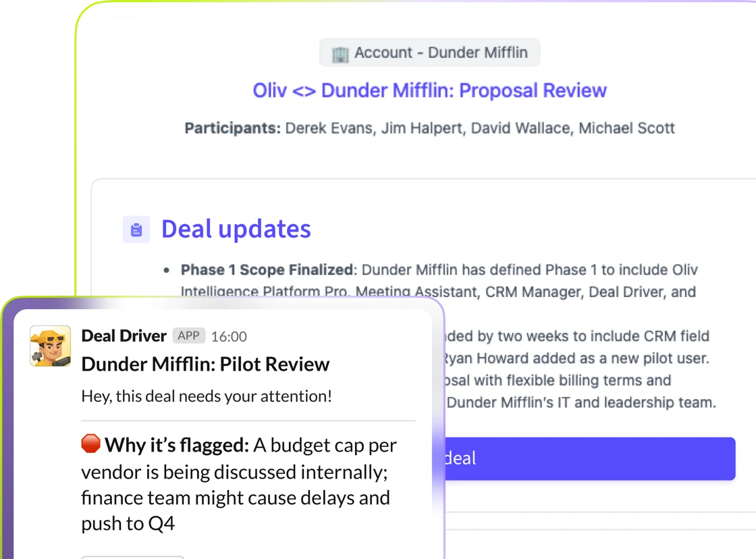The image size is (756, 559).
Task: Click the Phase 1 Scope Finalized bullet text
Action: [x=267, y=269]
